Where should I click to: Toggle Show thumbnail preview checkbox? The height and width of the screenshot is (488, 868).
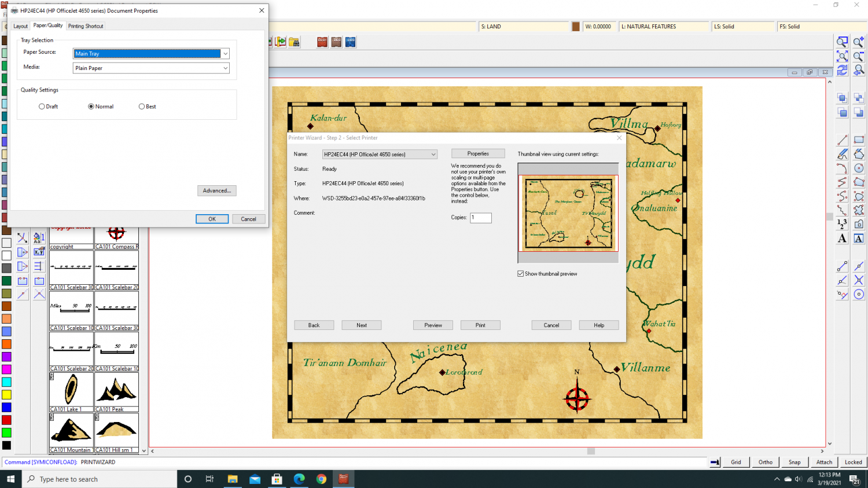pyautogui.click(x=521, y=274)
